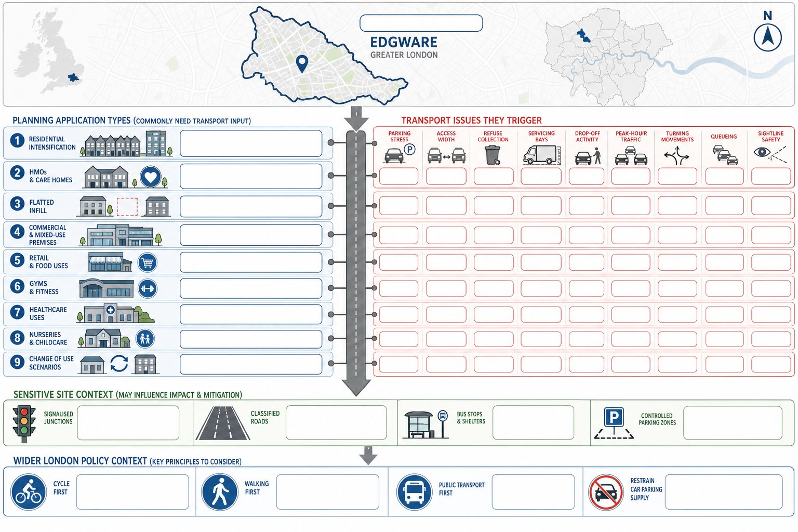The image size is (798, 532).
Task: Click the Flatted Infill dashed plot illustration
Action: (x=127, y=207)
